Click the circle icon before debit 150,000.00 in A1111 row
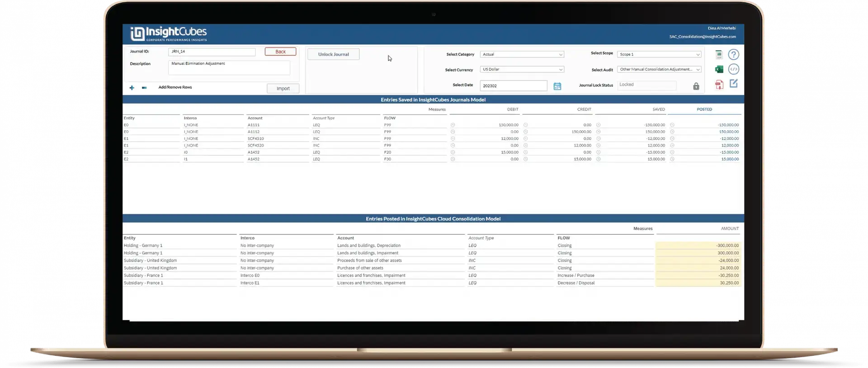 (453, 125)
